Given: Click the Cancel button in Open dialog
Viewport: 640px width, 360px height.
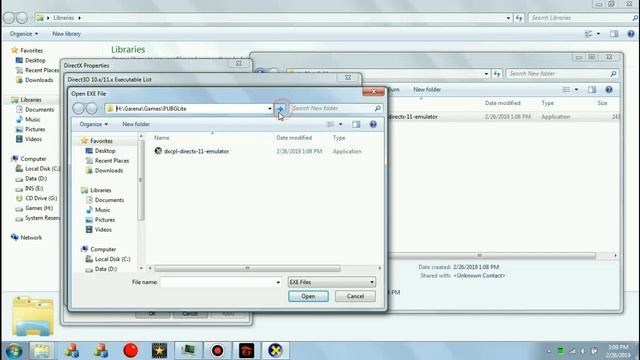Looking at the screenshot, I should click(x=355, y=296).
